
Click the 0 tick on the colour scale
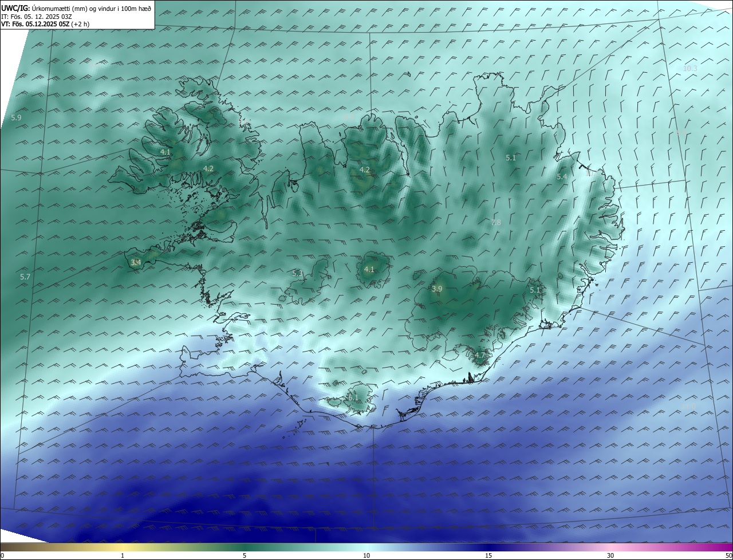(2, 555)
